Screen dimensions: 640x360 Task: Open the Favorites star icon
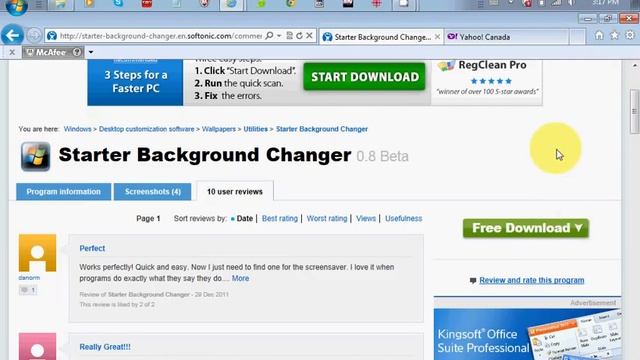tap(614, 36)
